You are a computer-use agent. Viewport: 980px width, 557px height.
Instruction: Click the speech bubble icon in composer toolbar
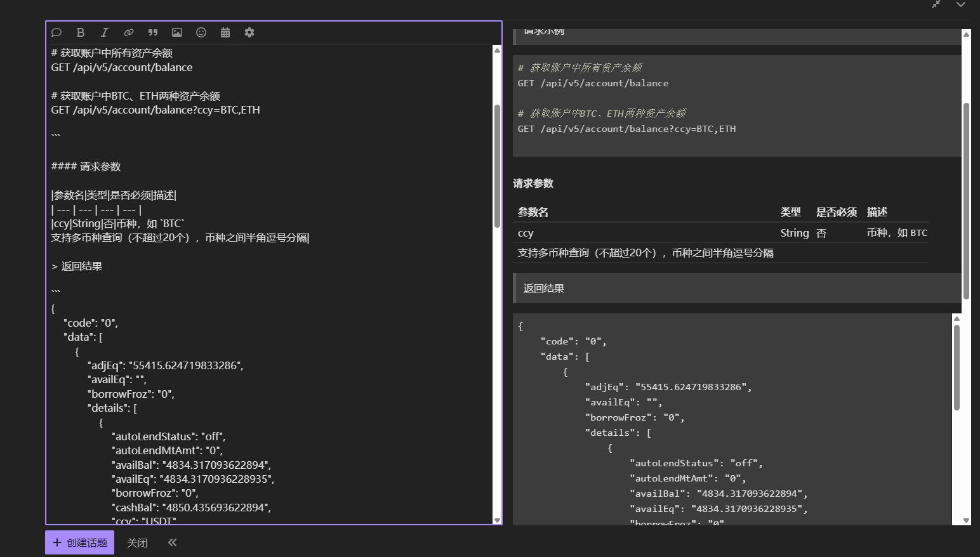click(56, 32)
